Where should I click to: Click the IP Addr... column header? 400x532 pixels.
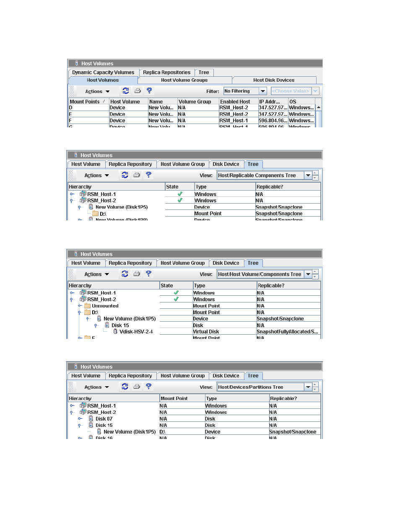pyautogui.click(x=273, y=101)
